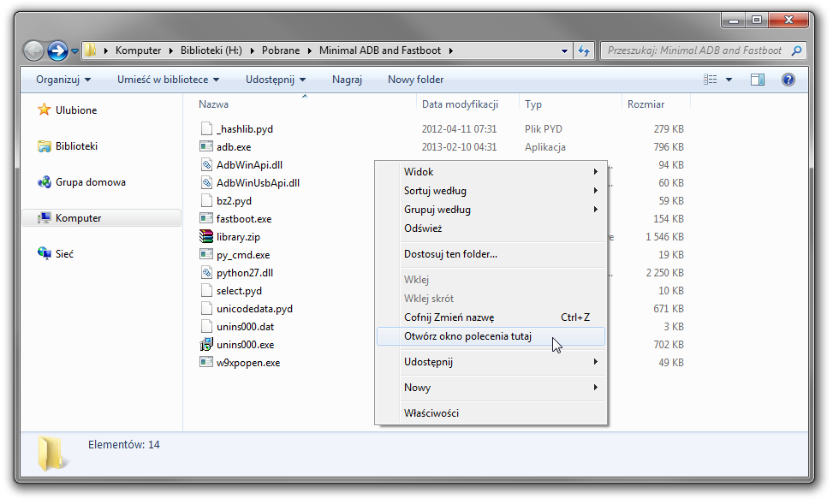This screenshot has height=504, width=833.
Task: Click the change view icon
Action: coord(711,80)
